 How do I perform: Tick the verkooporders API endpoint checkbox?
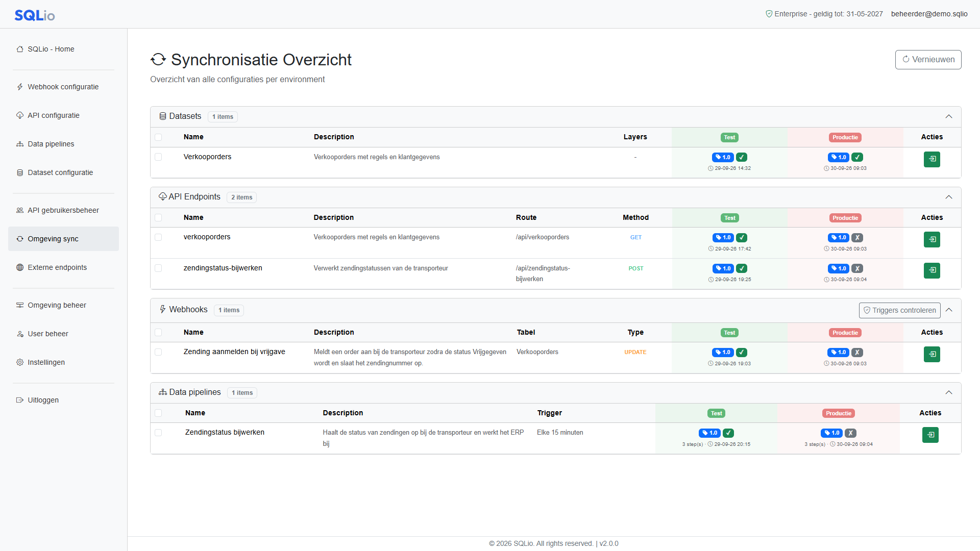158,237
